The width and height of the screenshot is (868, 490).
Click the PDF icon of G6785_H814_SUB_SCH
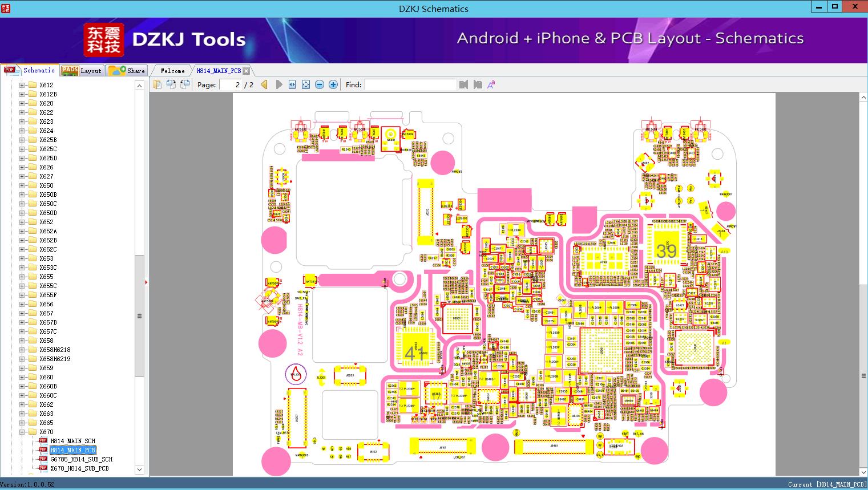coord(43,459)
